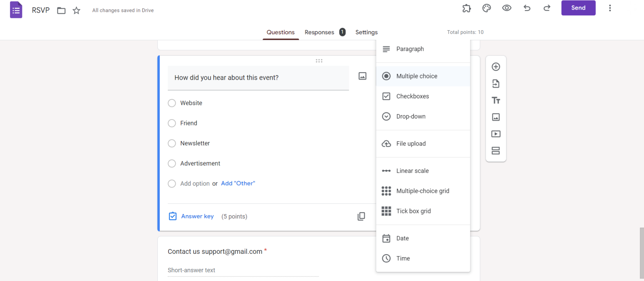The width and height of the screenshot is (644, 281).
Task: Click the Add option text
Action: (195, 183)
